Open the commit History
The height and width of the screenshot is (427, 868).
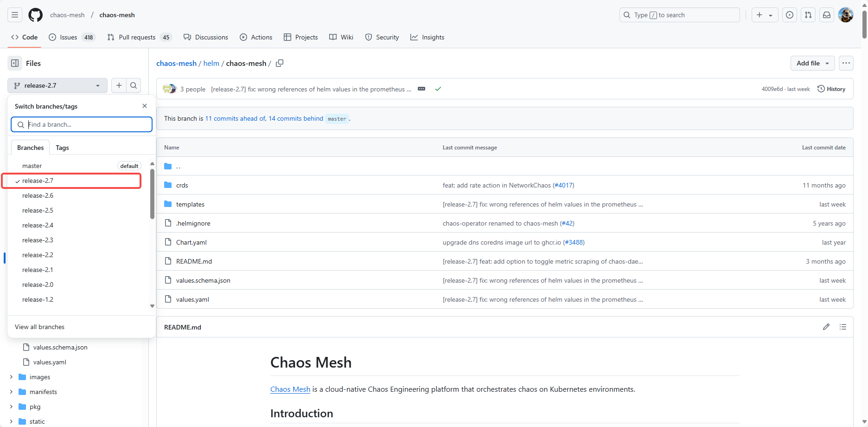(831, 89)
